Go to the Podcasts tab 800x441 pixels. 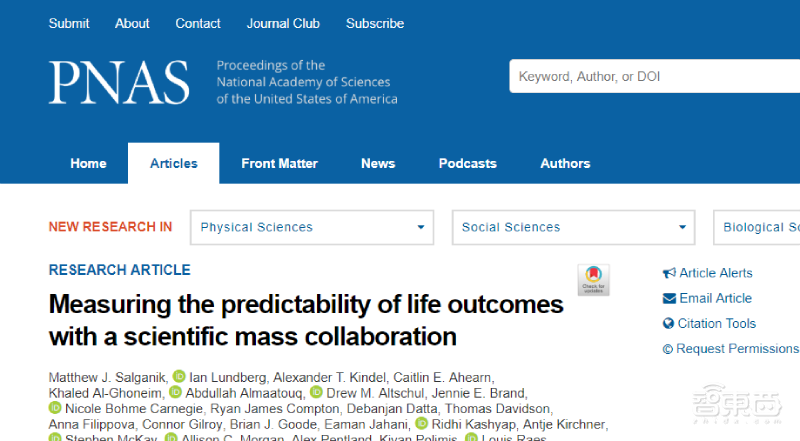click(467, 163)
